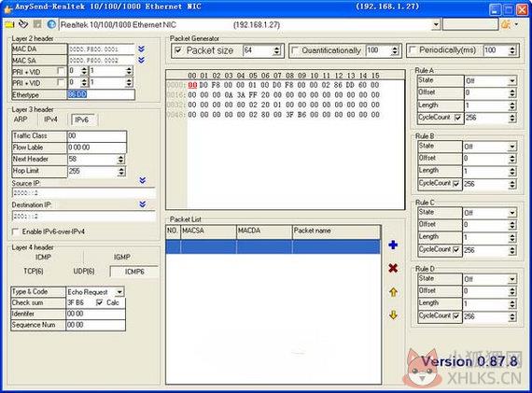Image resolution: width=532 pixels, height=393 pixels.
Task: Open the send icon's small dropdown arrow
Action: (516, 24)
